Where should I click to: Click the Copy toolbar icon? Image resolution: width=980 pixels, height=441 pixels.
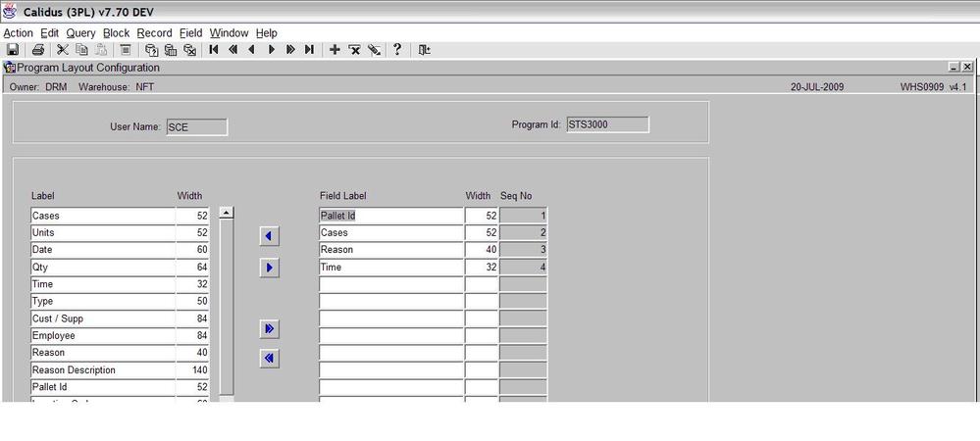click(x=81, y=50)
